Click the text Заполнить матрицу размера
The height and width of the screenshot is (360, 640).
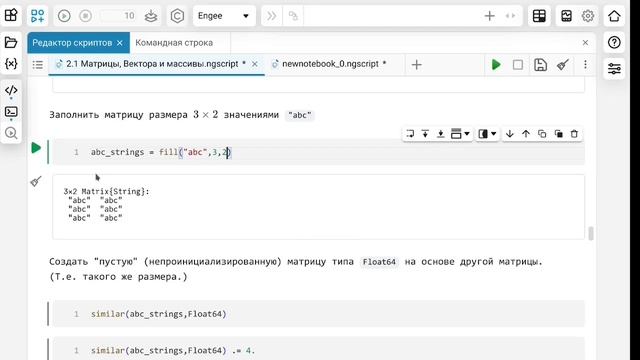tap(118, 115)
